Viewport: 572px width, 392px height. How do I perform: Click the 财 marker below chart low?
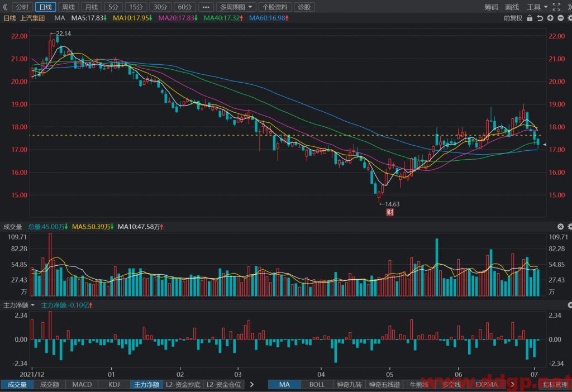[x=389, y=212]
